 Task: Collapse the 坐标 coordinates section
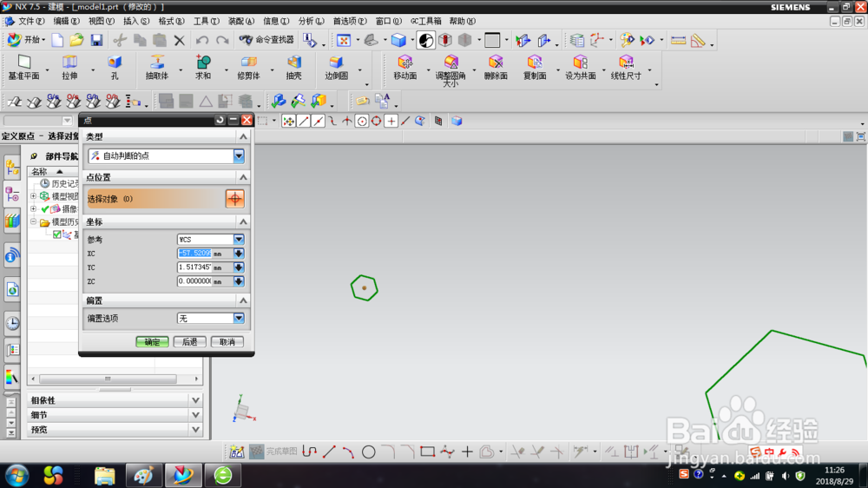[243, 221]
